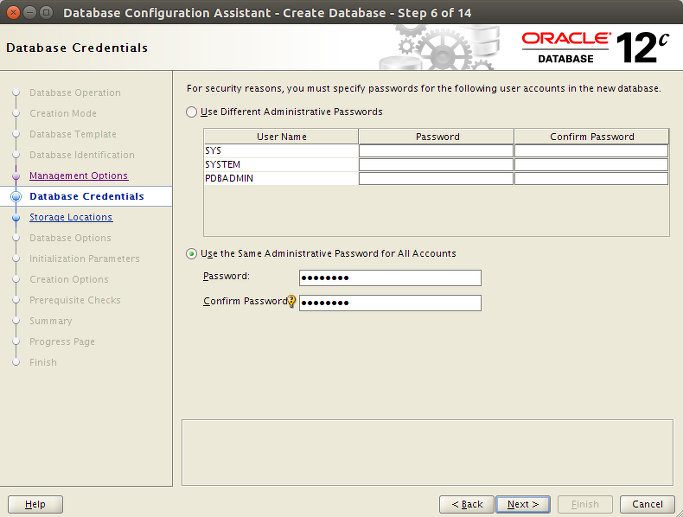This screenshot has width=683, height=517.
Task: Click the Confirm Password hint lightbulb icon
Action: coord(291,301)
